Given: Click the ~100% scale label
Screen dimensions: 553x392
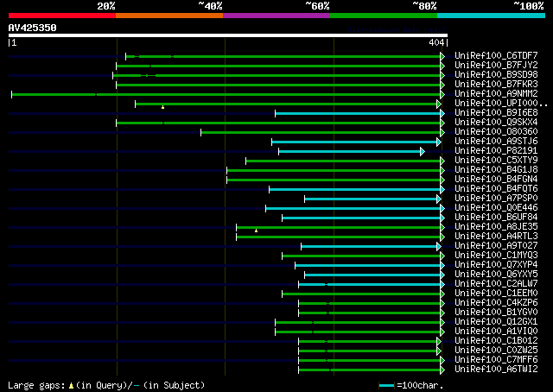Looking at the screenshot, I should click(x=529, y=6).
